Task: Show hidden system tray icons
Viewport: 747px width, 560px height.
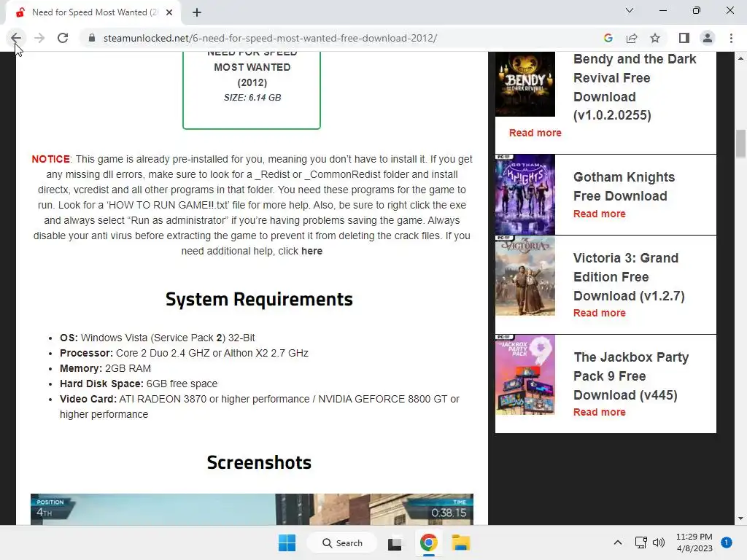Action: coord(618,542)
